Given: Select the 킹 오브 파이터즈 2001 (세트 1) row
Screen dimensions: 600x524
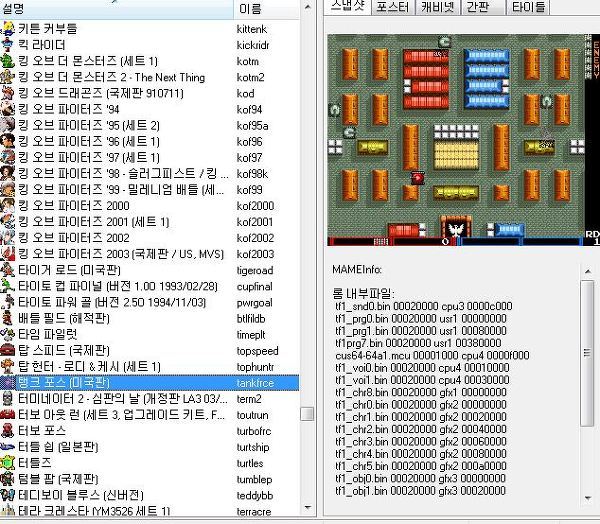Looking at the screenshot, I should [150, 222].
